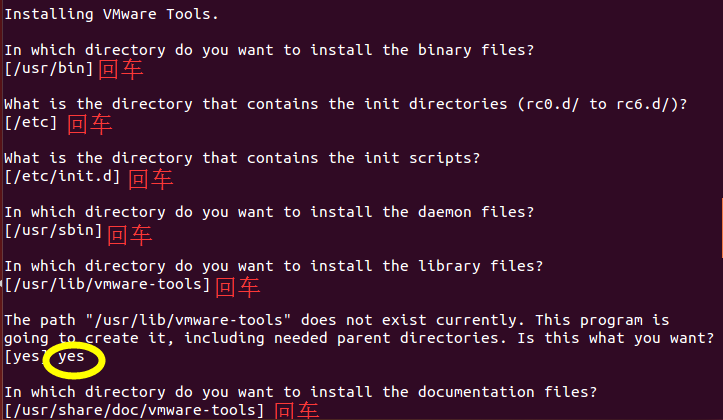The height and width of the screenshot is (420, 723).
Task: Click the library files directory question
Action: (274, 266)
